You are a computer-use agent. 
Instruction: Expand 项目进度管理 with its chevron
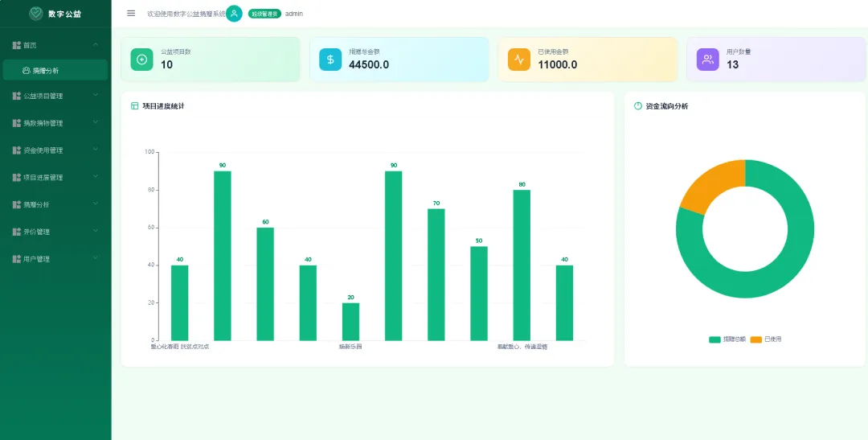(x=96, y=177)
